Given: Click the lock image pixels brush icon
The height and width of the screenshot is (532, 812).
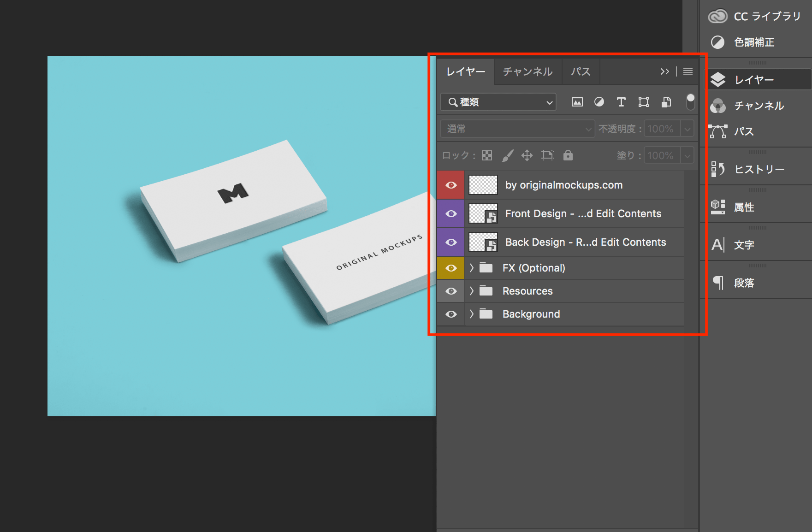Looking at the screenshot, I should [x=507, y=155].
